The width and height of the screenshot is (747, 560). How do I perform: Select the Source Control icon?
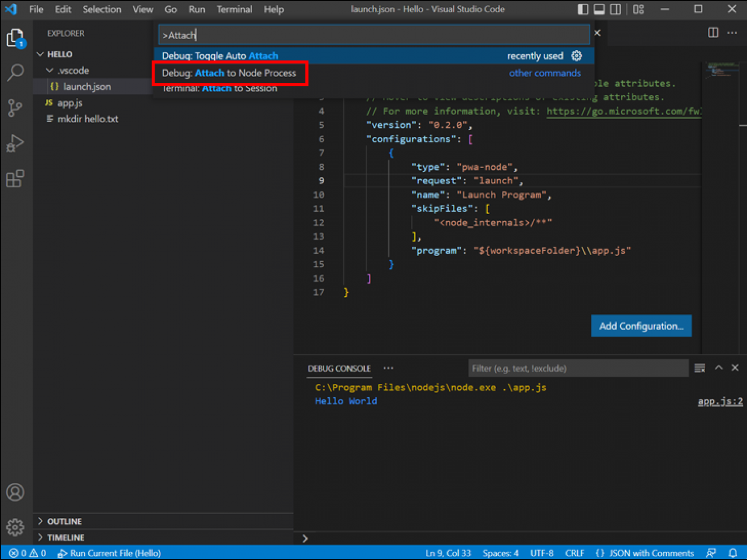[15, 108]
